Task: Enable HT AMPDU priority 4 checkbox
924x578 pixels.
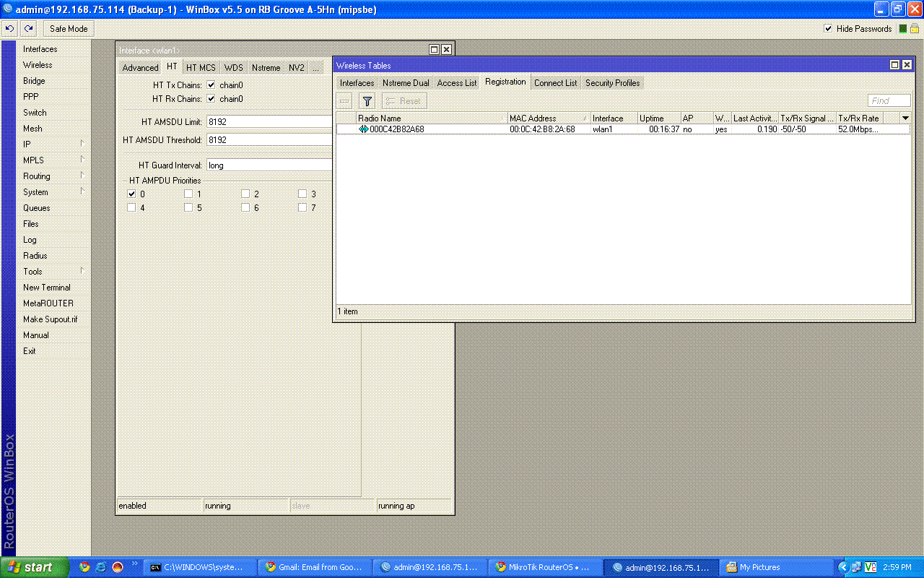Action: click(x=131, y=207)
